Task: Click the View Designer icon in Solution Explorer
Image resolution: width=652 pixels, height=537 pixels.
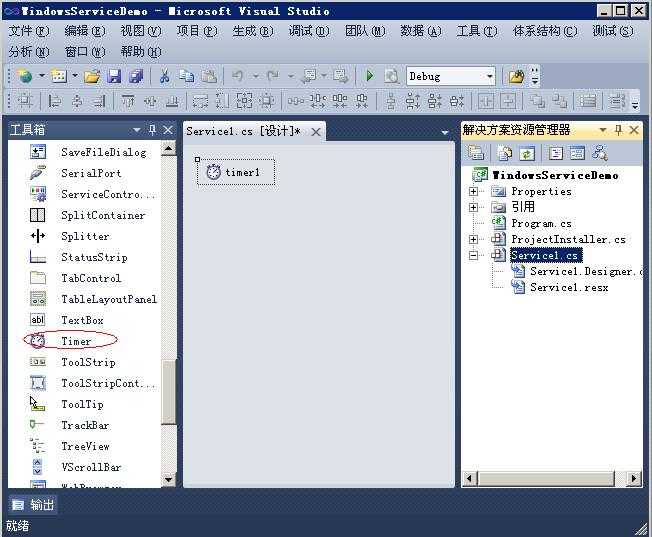Action: (x=577, y=153)
